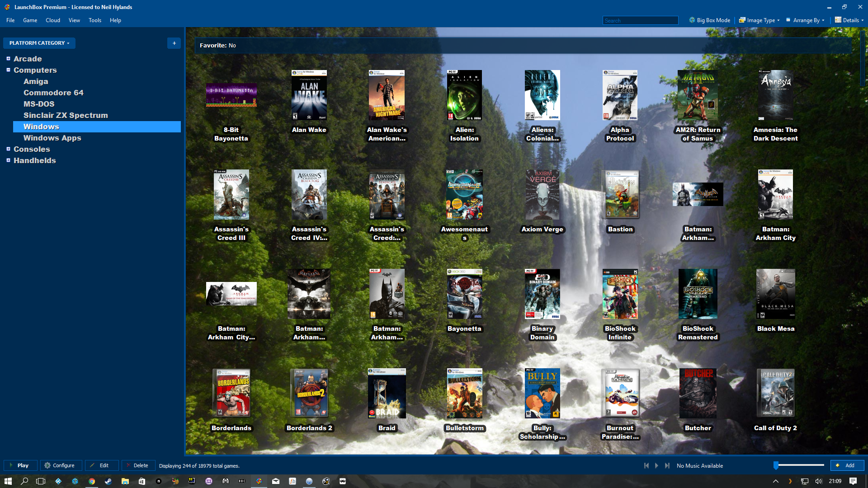Click the Configure button
The image size is (868, 488).
pos(61,465)
